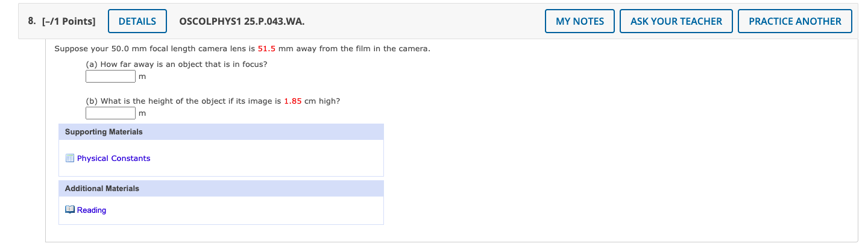Select the PRACTICE ANOTHER button
Image resolution: width=868 pixels, height=249 pixels.
[x=794, y=21]
